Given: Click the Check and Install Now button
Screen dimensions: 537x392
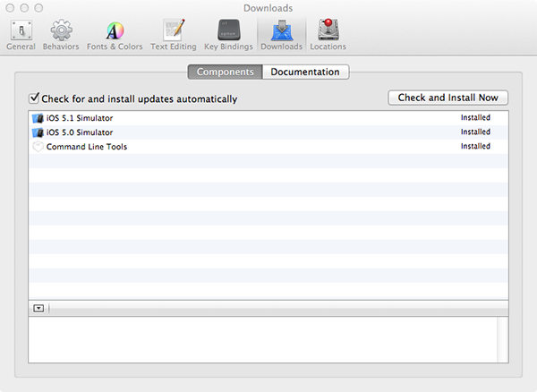Looking at the screenshot, I should [x=448, y=98].
